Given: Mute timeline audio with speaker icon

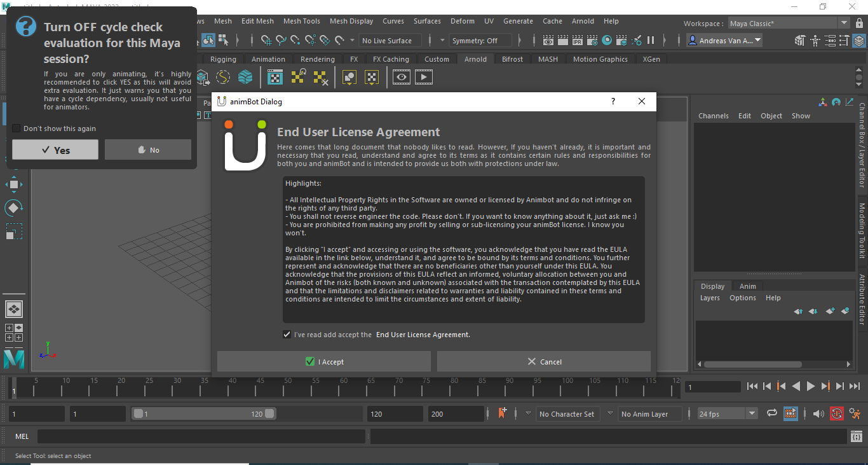Looking at the screenshot, I should point(818,413).
